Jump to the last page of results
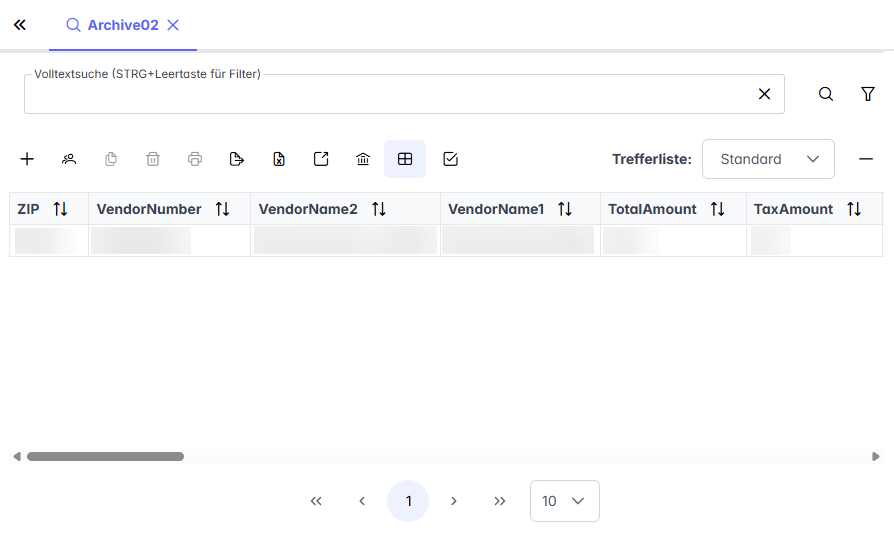The width and height of the screenshot is (894, 539). pyautogui.click(x=500, y=501)
